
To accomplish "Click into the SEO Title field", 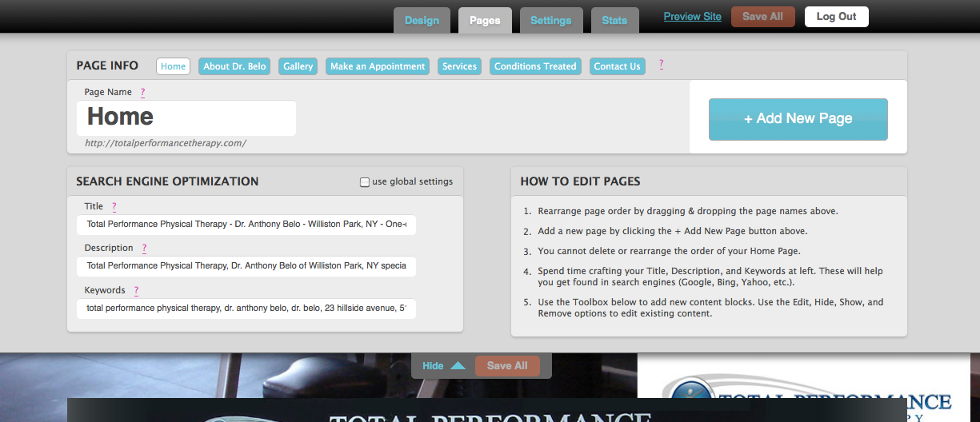I will (246, 225).
